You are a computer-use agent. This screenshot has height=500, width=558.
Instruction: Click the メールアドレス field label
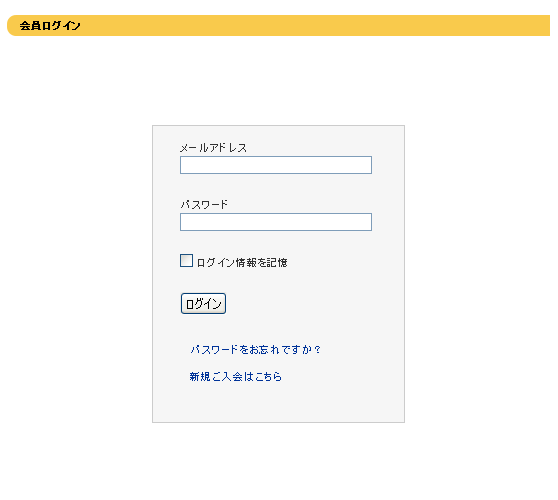point(213,148)
